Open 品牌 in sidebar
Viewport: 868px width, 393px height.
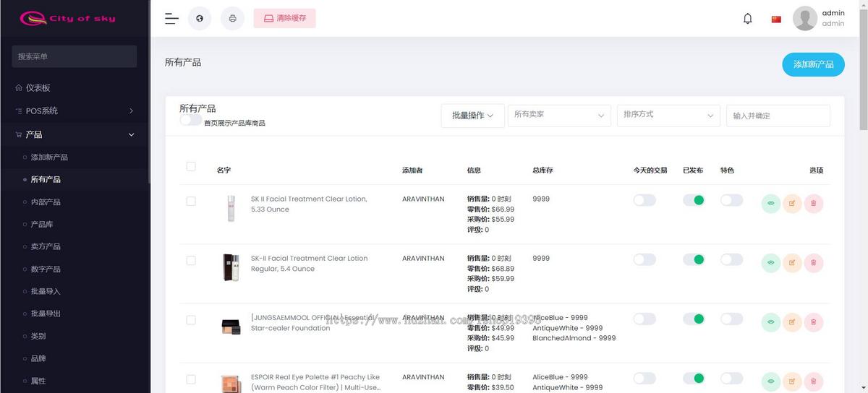coord(38,358)
